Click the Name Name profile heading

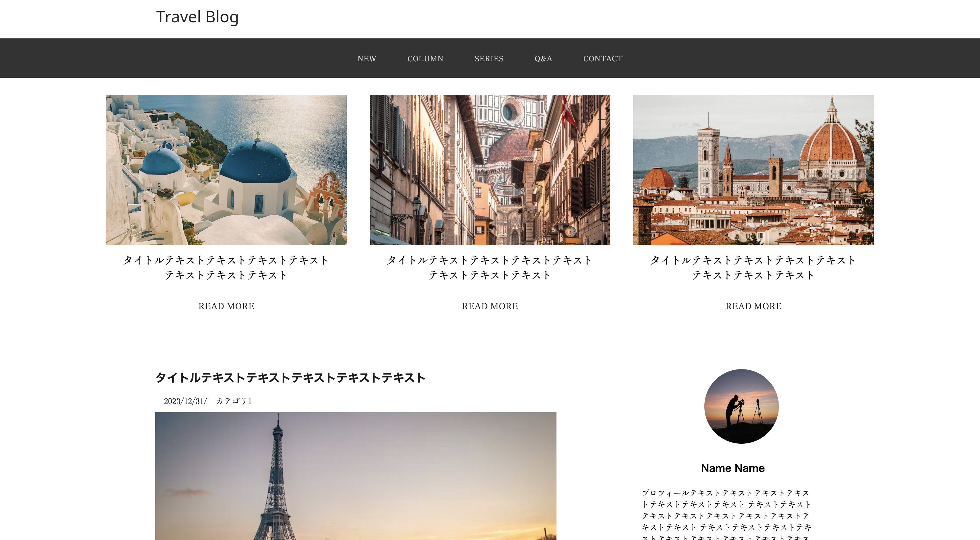click(x=732, y=468)
